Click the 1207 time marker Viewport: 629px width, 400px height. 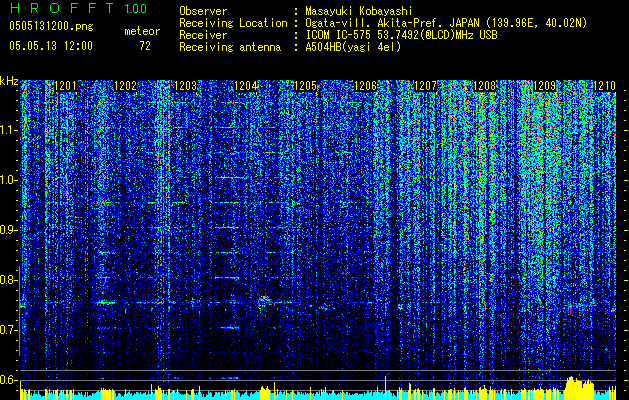425,86
